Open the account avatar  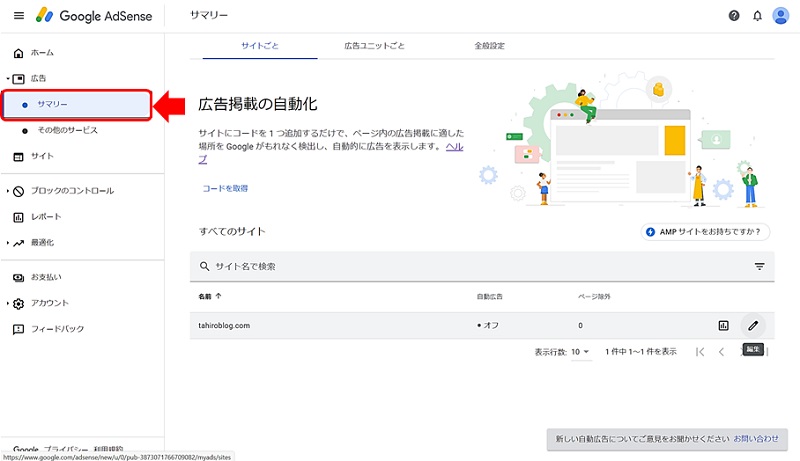pos(780,16)
